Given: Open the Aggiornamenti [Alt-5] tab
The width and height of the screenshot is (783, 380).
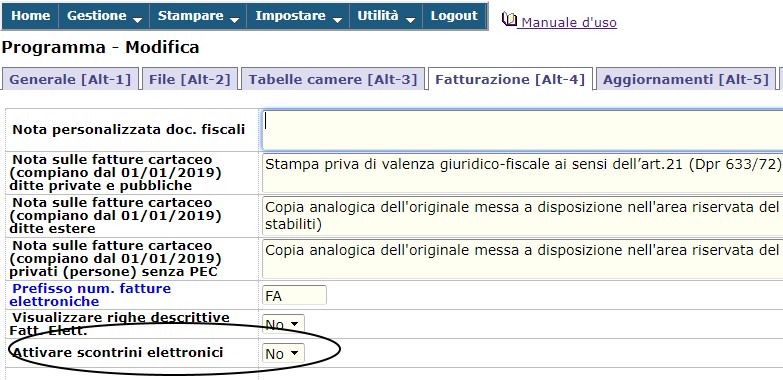Looking at the screenshot, I should 686,79.
